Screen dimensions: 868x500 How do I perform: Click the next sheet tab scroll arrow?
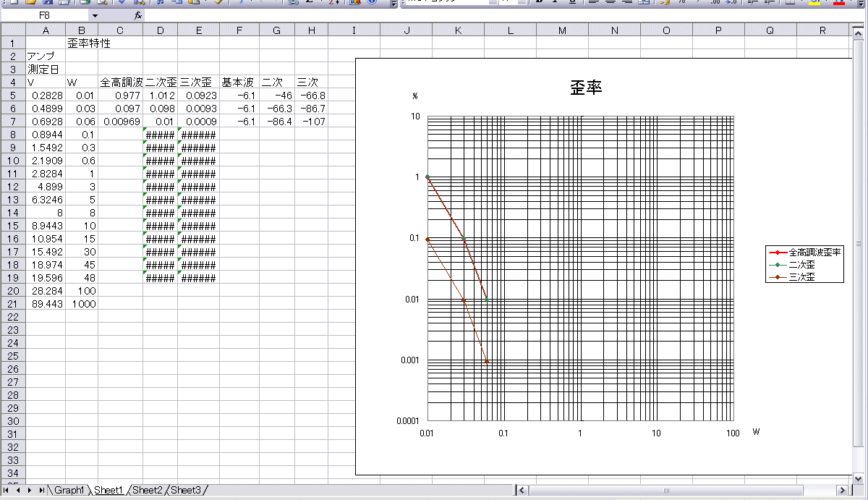click(30, 491)
